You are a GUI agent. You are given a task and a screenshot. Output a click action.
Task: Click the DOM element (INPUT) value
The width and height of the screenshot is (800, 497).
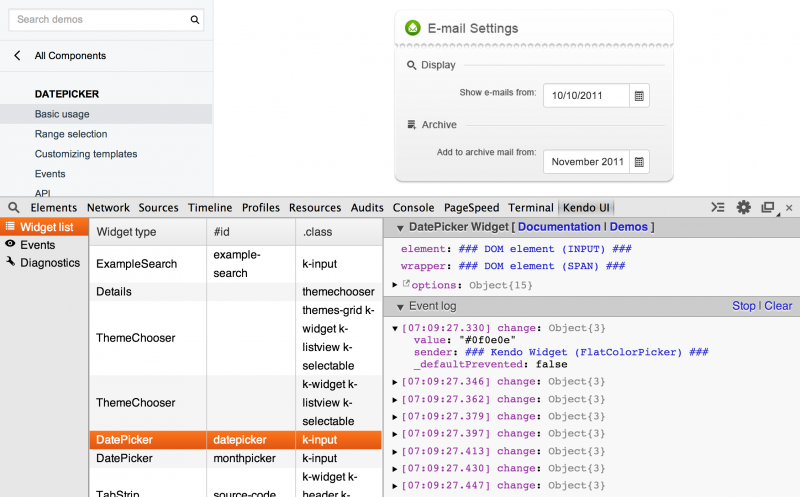coord(545,249)
